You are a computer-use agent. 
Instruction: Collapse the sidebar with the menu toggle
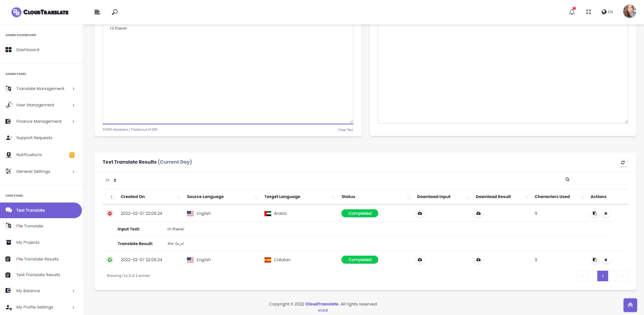pos(97,12)
